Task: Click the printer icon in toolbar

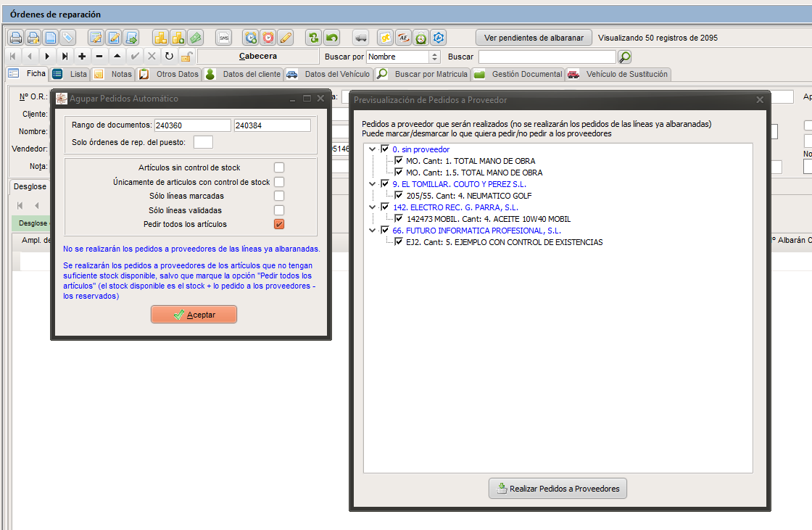Action: pos(16,38)
